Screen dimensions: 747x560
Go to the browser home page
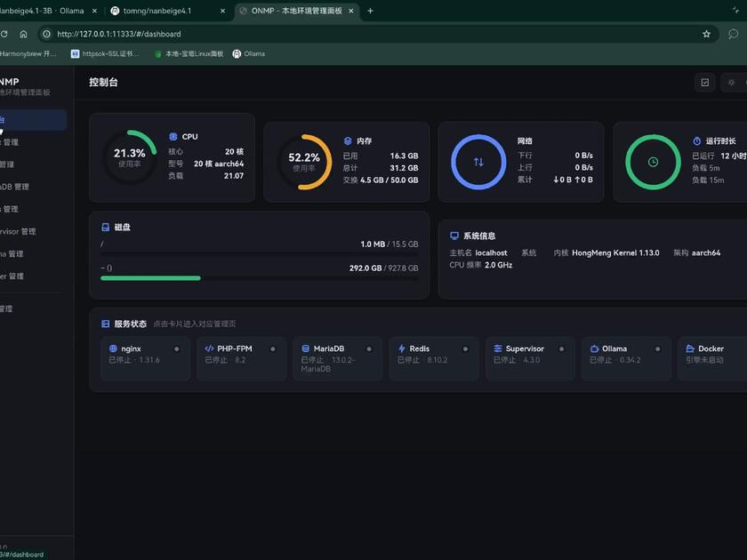(23, 34)
